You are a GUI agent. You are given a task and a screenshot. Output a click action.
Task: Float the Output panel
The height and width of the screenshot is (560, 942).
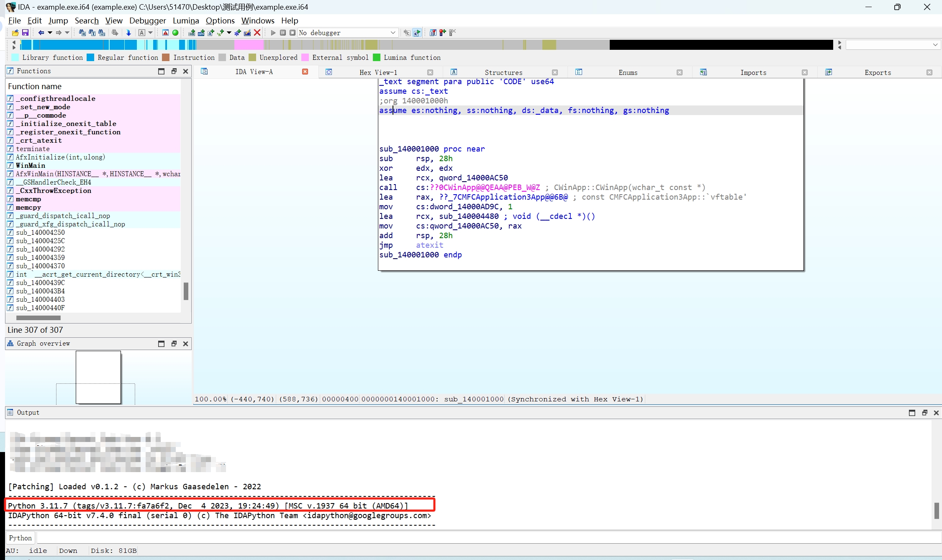pyautogui.click(x=924, y=413)
